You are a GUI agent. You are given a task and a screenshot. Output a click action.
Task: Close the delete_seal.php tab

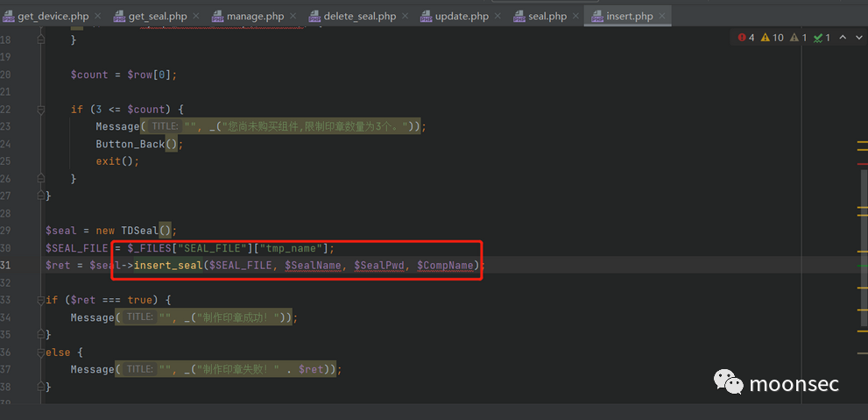[406, 17]
